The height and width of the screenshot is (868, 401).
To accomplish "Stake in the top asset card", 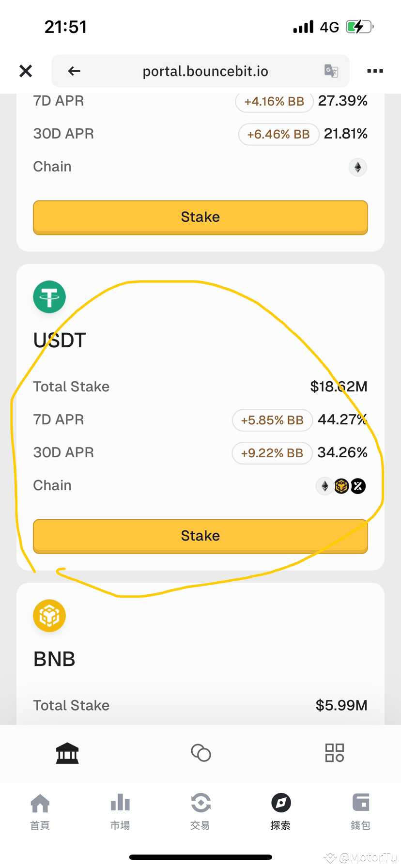I will [x=200, y=217].
